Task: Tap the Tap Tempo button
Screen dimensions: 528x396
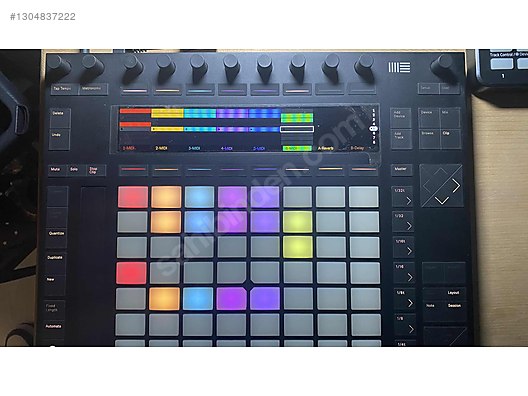Action: pos(65,89)
